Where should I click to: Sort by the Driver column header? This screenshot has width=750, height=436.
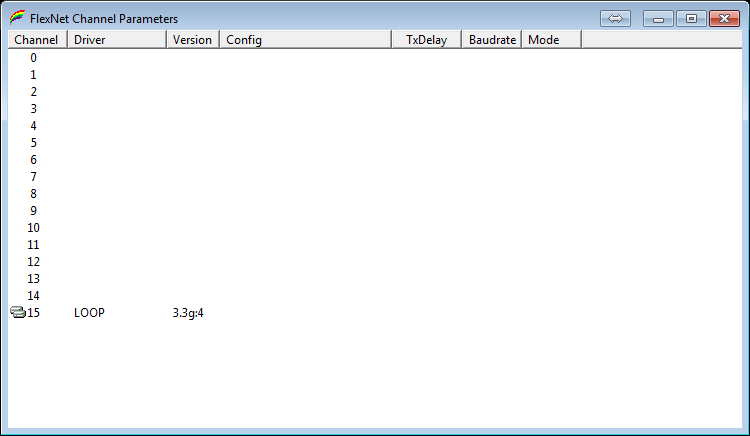coord(117,40)
